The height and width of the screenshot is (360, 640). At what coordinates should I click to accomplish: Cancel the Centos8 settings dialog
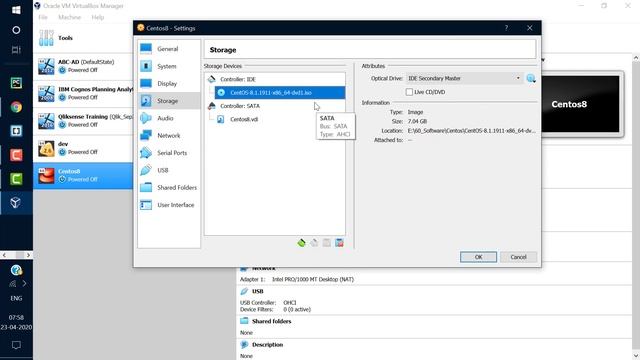[x=518, y=257]
